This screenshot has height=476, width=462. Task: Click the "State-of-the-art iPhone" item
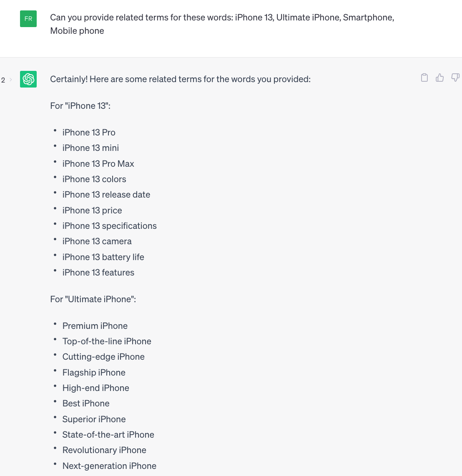click(108, 435)
